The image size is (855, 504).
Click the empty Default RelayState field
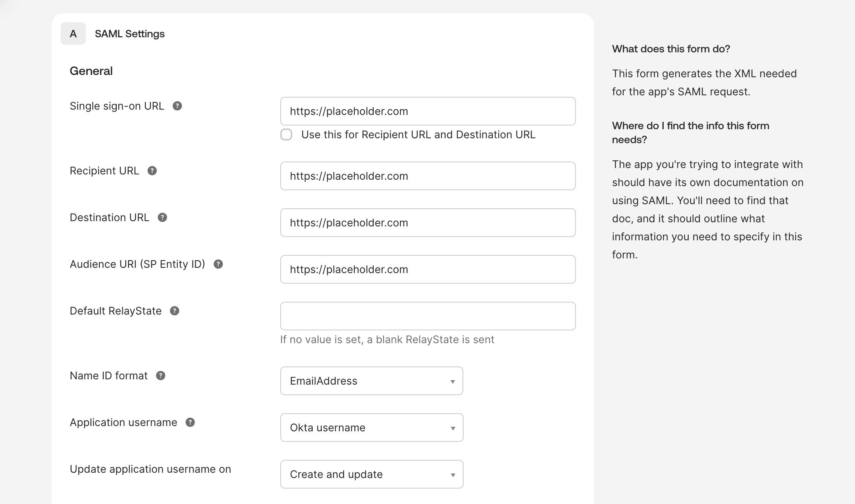coord(428,316)
